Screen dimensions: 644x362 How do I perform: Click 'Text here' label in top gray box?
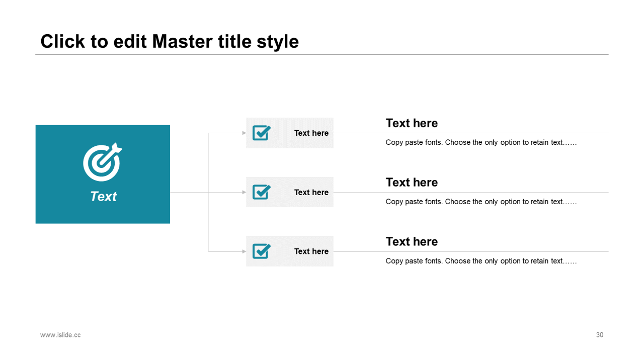pos(311,133)
